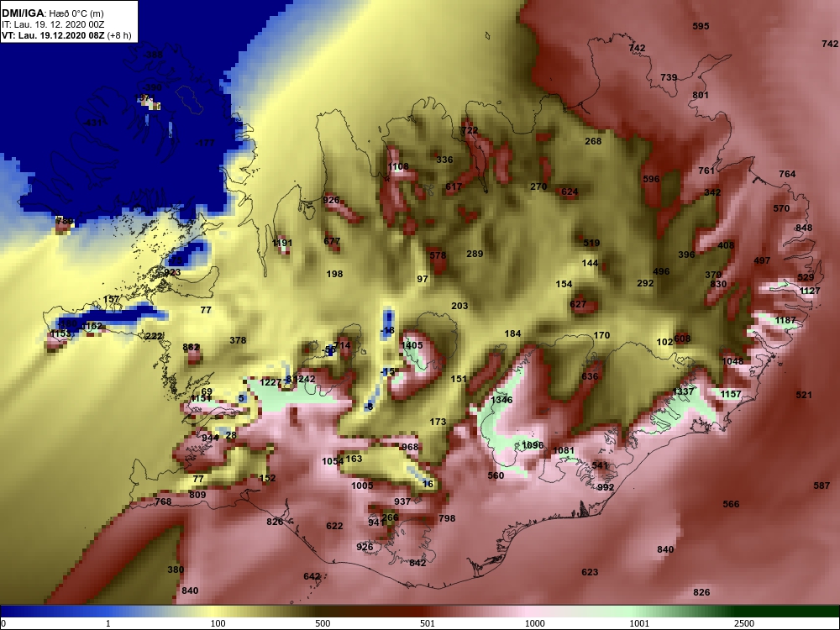
Task: Click the map value '184'
Action: click(512, 333)
